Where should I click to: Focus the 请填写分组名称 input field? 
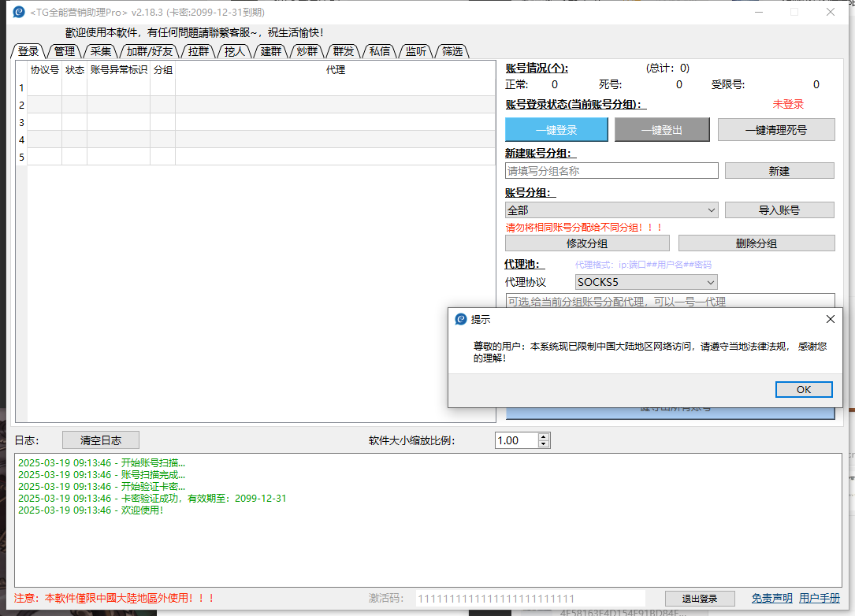[x=612, y=171]
